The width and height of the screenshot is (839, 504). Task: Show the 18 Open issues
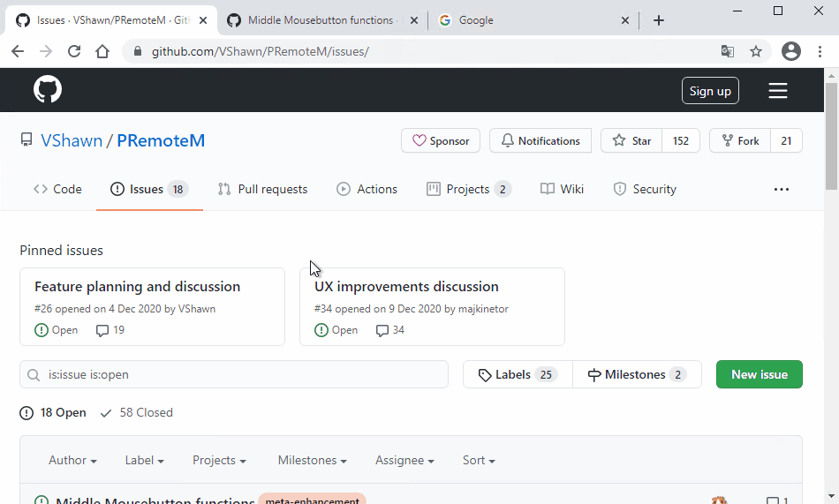[x=53, y=412]
